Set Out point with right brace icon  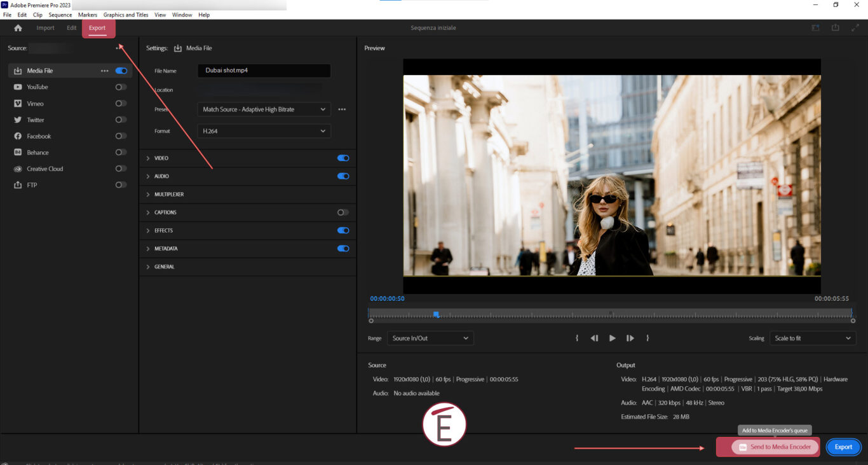coord(648,338)
